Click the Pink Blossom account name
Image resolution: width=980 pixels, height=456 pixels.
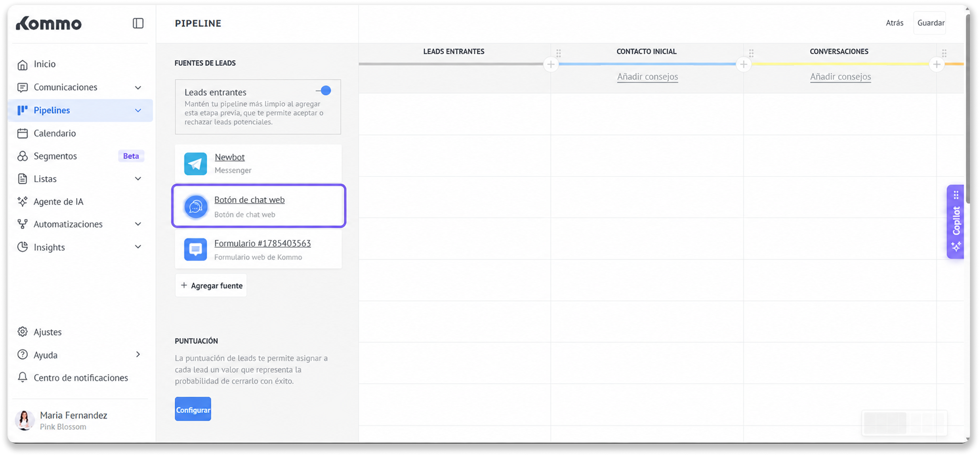pos(63,427)
